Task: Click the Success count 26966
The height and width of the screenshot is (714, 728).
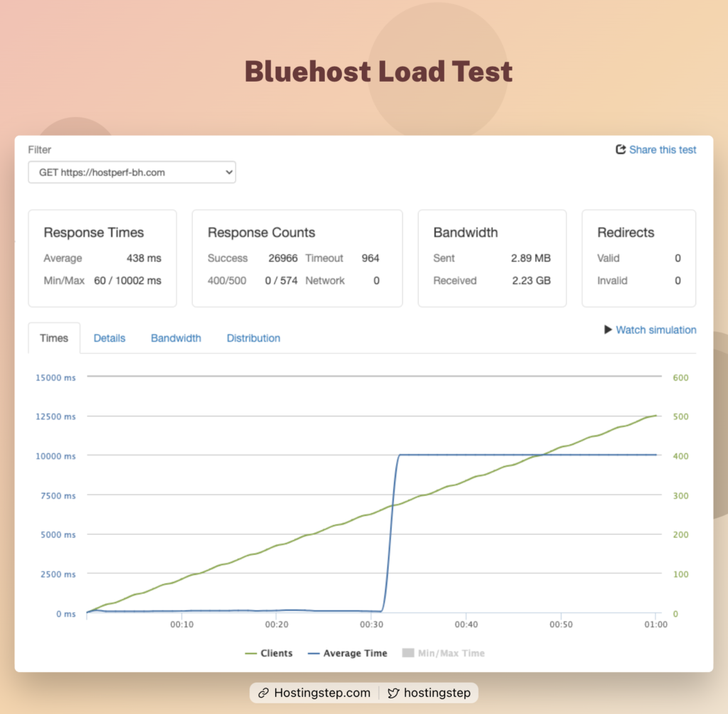Action: (283, 258)
